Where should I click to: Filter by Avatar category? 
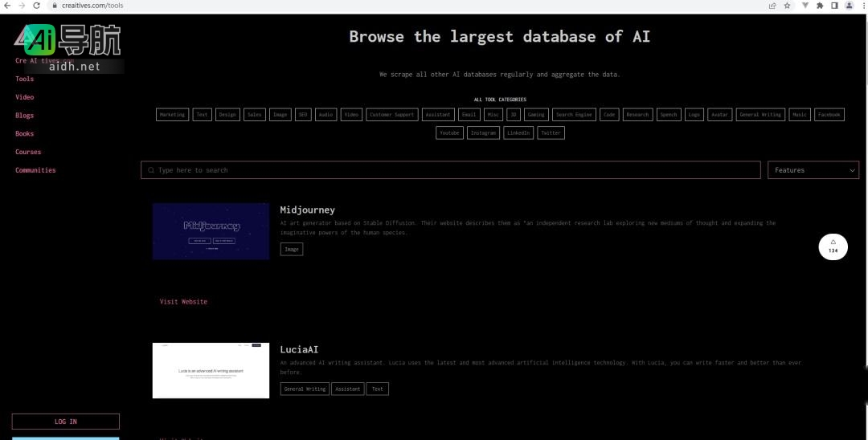(x=719, y=115)
